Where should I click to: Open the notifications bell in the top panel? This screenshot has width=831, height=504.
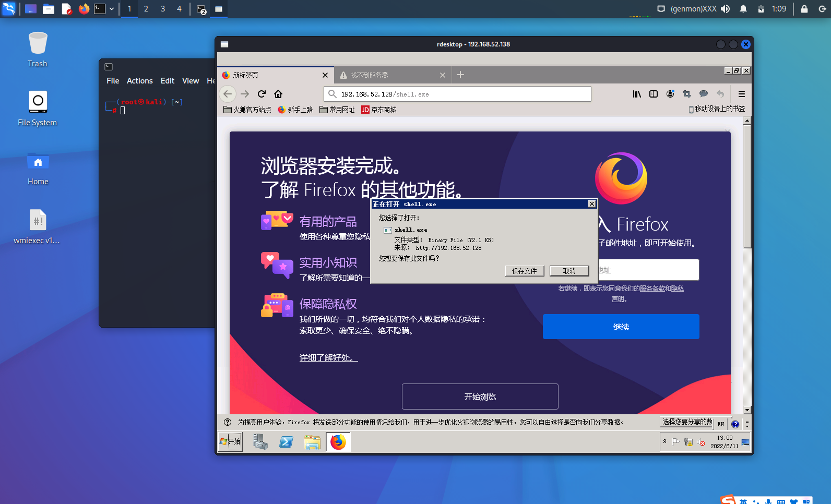[743, 9]
